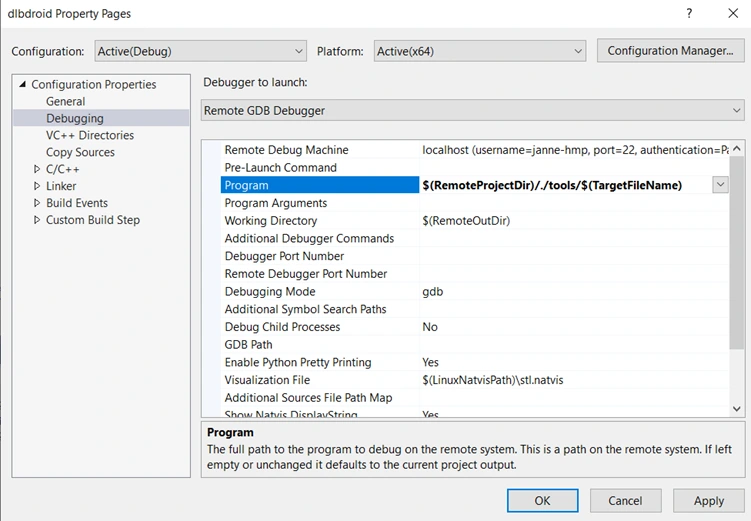Image resolution: width=751 pixels, height=521 pixels.
Task: Click the Apply button
Action: 708,500
